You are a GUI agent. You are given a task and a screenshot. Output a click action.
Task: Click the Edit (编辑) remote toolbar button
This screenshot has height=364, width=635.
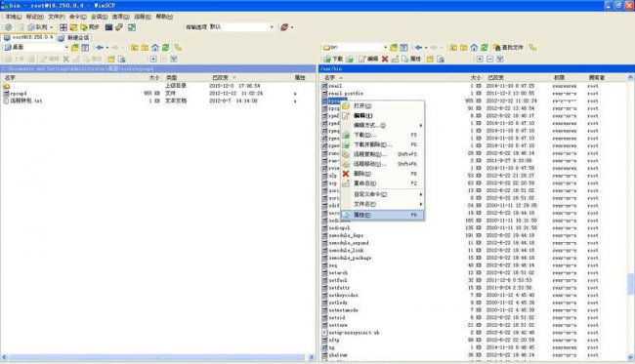click(x=368, y=60)
